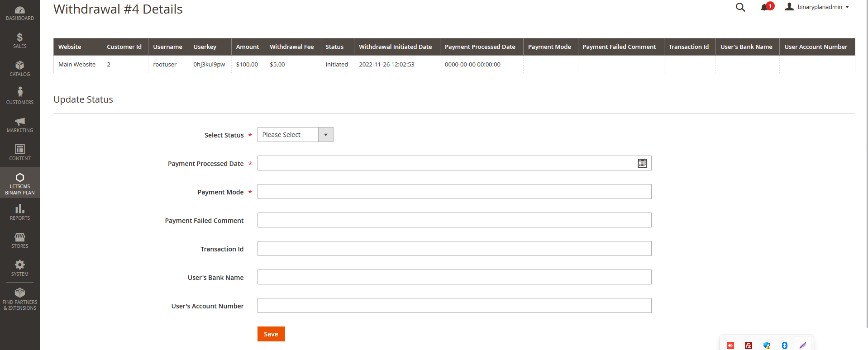This screenshot has height=350, width=868.
Task: Open Letscms Binary Plan menu
Action: tap(19, 183)
